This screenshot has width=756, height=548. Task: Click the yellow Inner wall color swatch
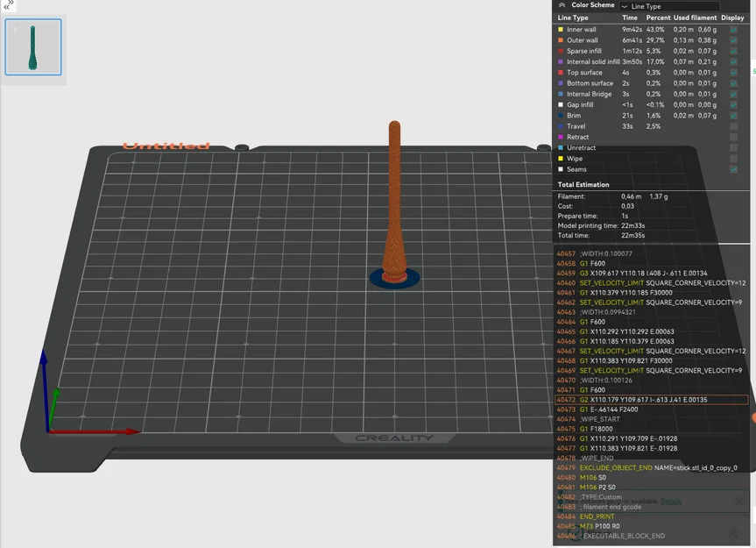(561, 30)
